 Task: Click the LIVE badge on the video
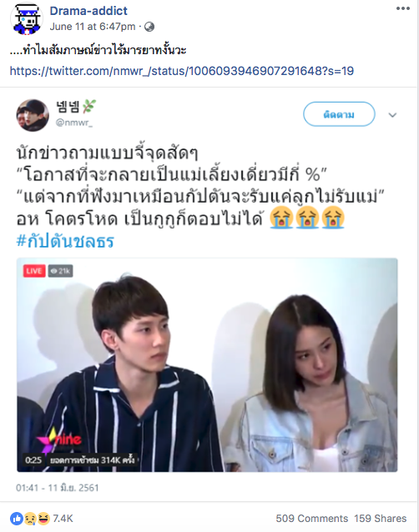coord(34,271)
